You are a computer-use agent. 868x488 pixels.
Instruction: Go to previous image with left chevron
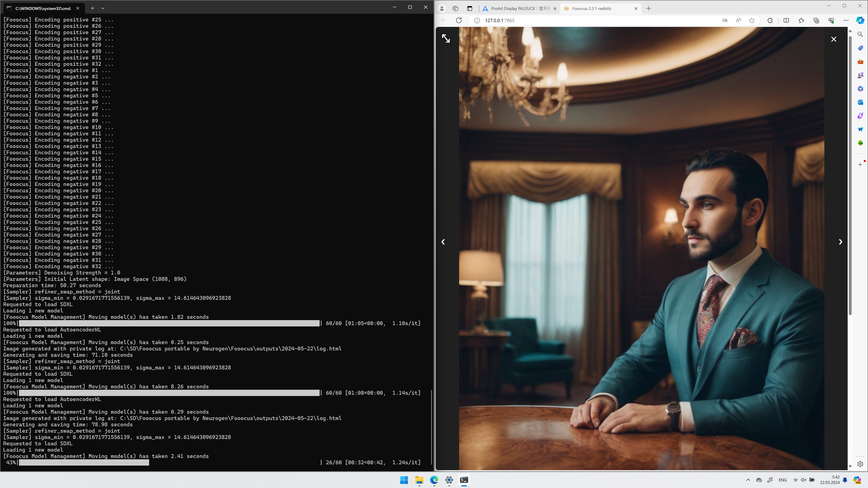pyautogui.click(x=443, y=242)
